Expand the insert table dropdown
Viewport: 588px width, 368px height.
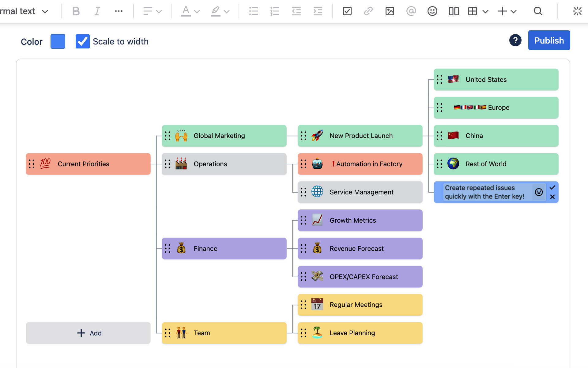click(485, 11)
